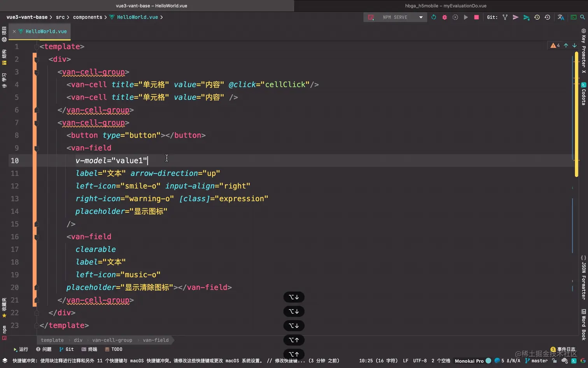Open the Git tool window at bottom
The height and width of the screenshot is (368, 588).
[66, 349]
